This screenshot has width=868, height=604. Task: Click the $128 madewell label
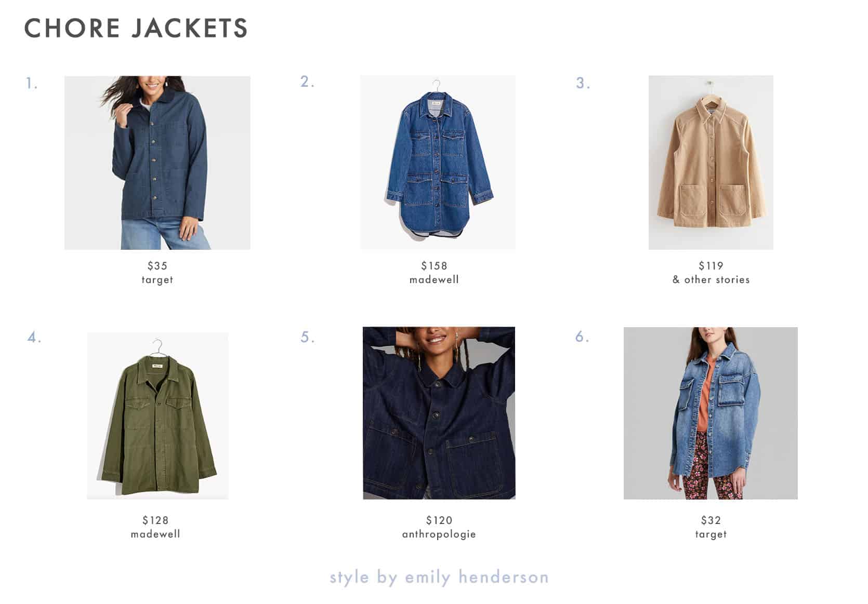click(155, 527)
